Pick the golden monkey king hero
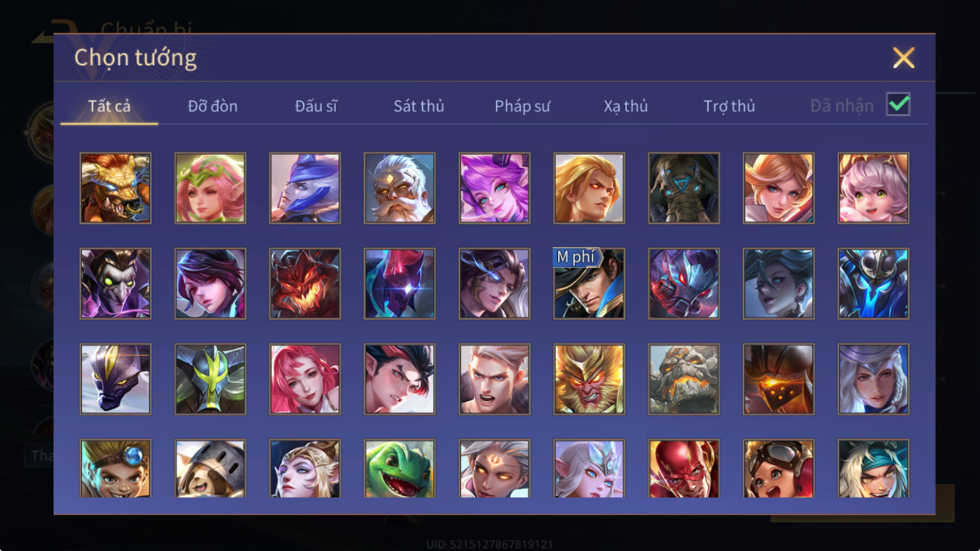Image resolution: width=980 pixels, height=551 pixels. click(x=589, y=379)
